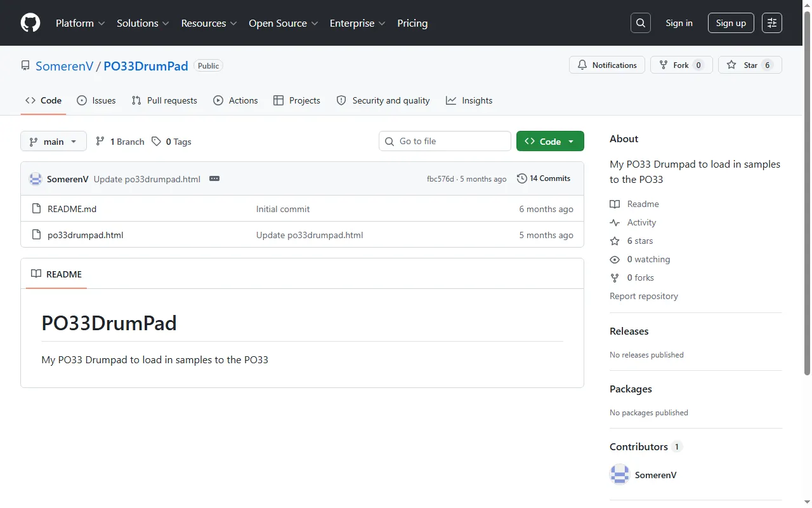Click the Public visibility badge
This screenshot has height=508, width=812.
click(209, 66)
